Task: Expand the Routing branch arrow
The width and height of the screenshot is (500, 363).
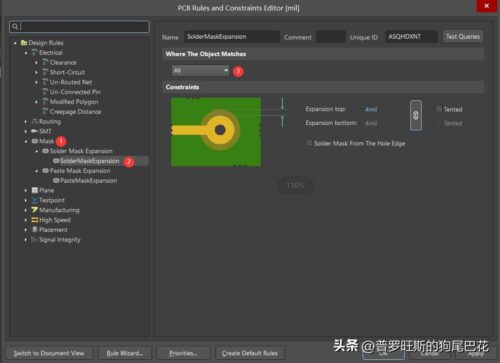Action: (26, 122)
